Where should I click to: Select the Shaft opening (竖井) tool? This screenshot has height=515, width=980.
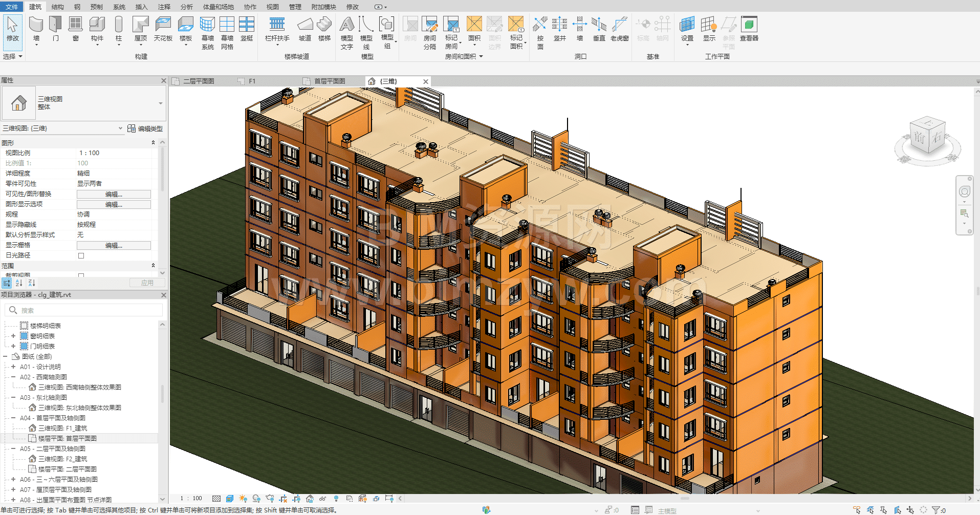tap(560, 29)
